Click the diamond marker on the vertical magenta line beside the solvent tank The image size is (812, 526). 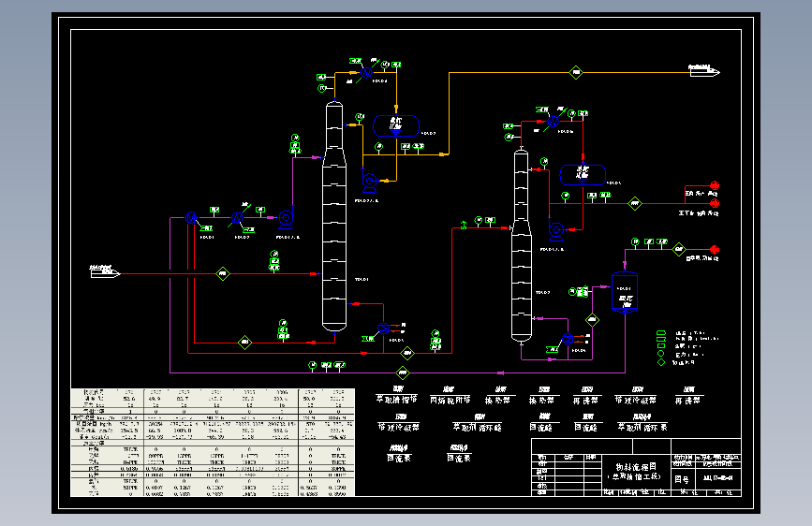pyautogui.click(x=593, y=320)
